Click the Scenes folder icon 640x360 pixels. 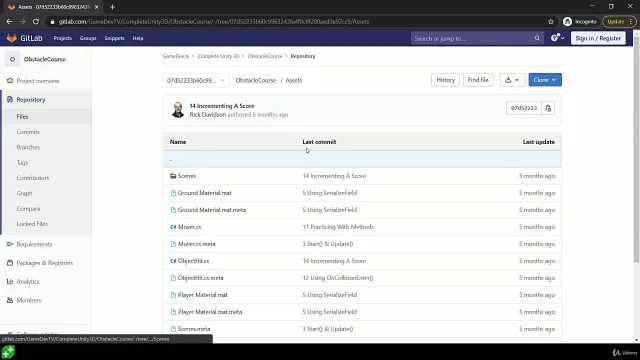[x=173, y=176]
